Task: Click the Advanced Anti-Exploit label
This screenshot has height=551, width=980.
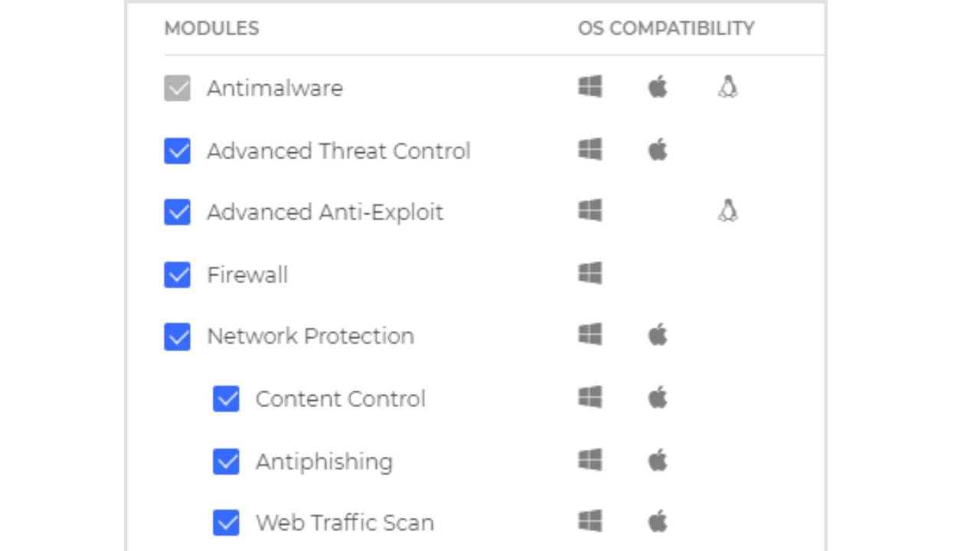Action: pos(325,212)
